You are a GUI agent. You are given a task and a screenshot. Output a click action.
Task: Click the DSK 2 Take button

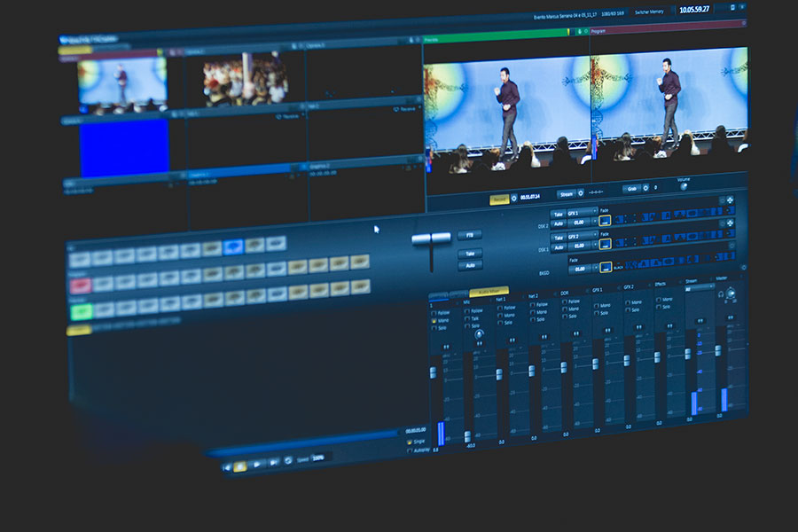click(x=559, y=215)
